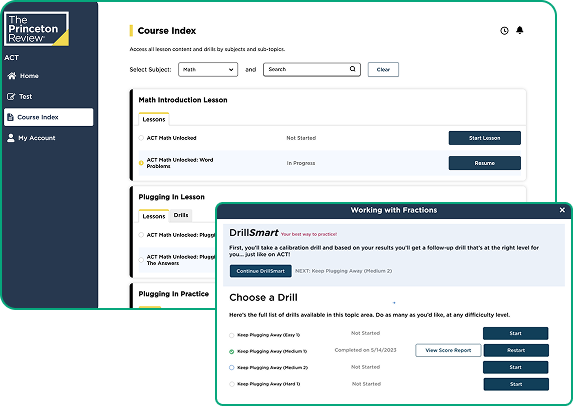The image size is (573, 406).
Task: Click the Princeton Review logo
Action: [x=37, y=29]
